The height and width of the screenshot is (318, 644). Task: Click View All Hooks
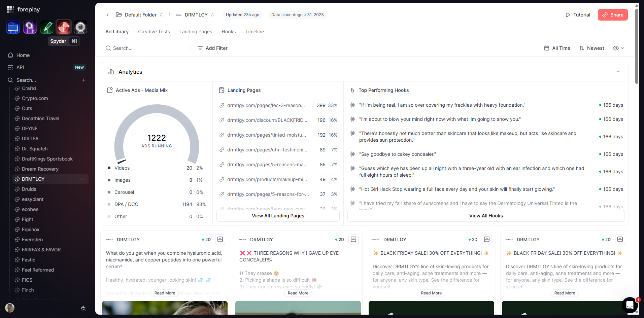[486, 216]
